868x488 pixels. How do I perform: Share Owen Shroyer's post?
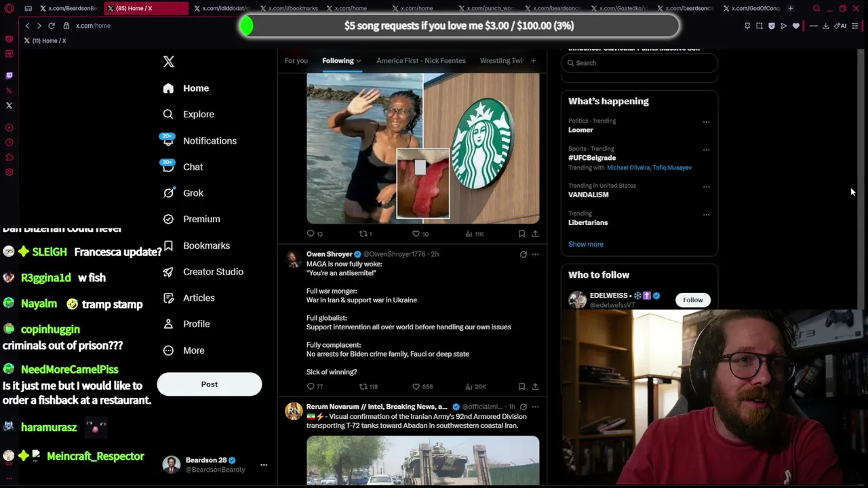coord(535,386)
